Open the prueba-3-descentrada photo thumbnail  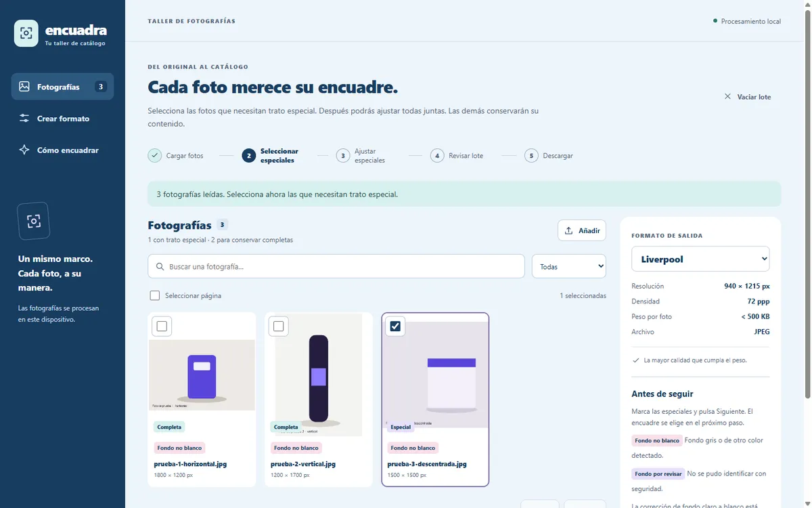point(435,375)
